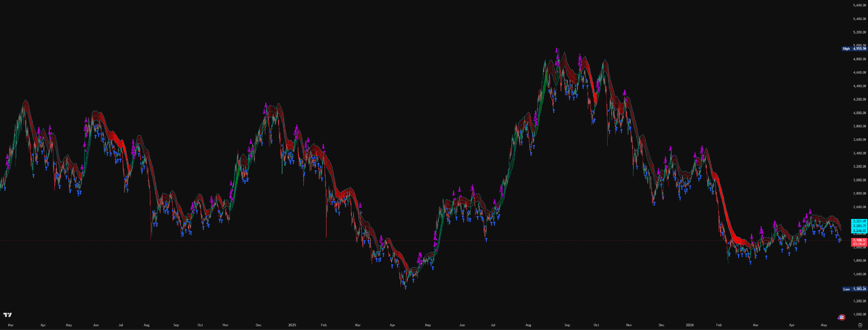The width and height of the screenshot is (868, 330).
Task: Click the 5,400.00 price scale label
Action: coord(859,19)
